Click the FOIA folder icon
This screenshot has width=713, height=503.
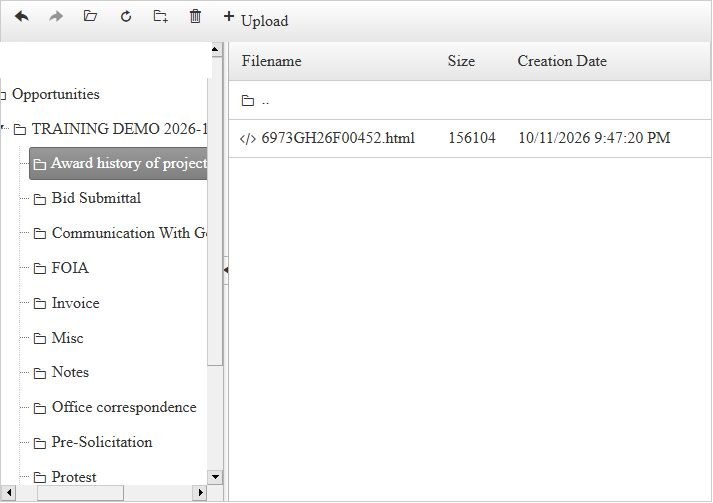pos(40,269)
